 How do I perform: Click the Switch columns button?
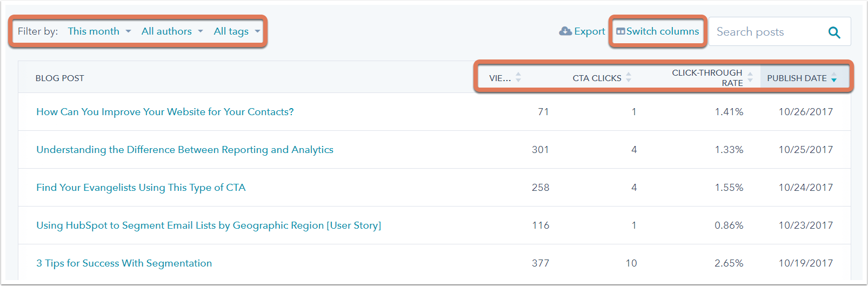pyautogui.click(x=658, y=31)
